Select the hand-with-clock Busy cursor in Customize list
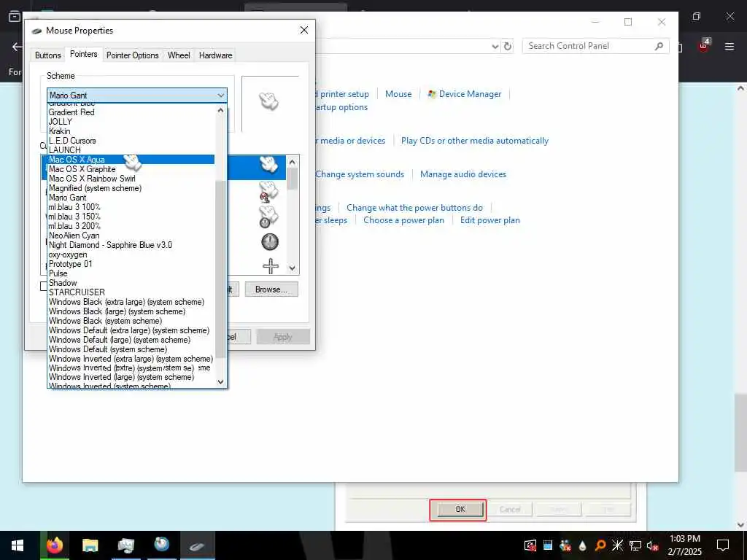The width and height of the screenshot is (747, 560). coord(268,216)
